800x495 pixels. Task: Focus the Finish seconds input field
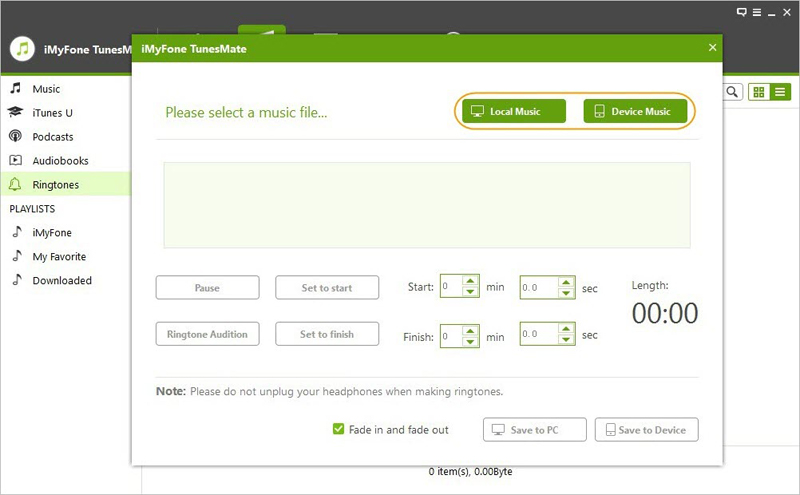(x=539, y=334)
